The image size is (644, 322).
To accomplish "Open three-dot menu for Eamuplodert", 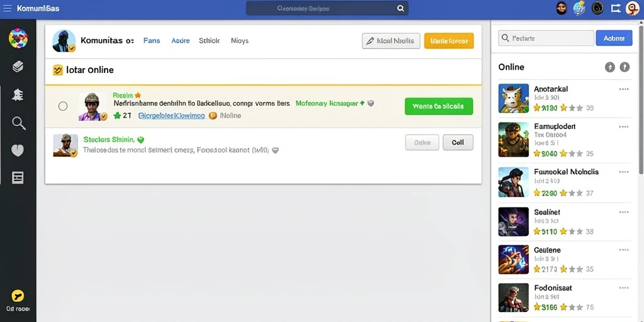I will (x=623, y=127).
